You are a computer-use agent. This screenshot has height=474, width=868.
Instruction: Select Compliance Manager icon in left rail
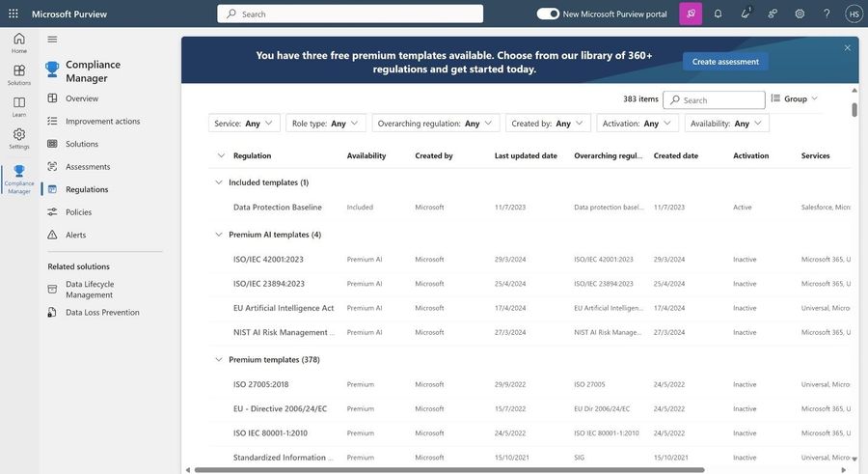coord(19,179)
